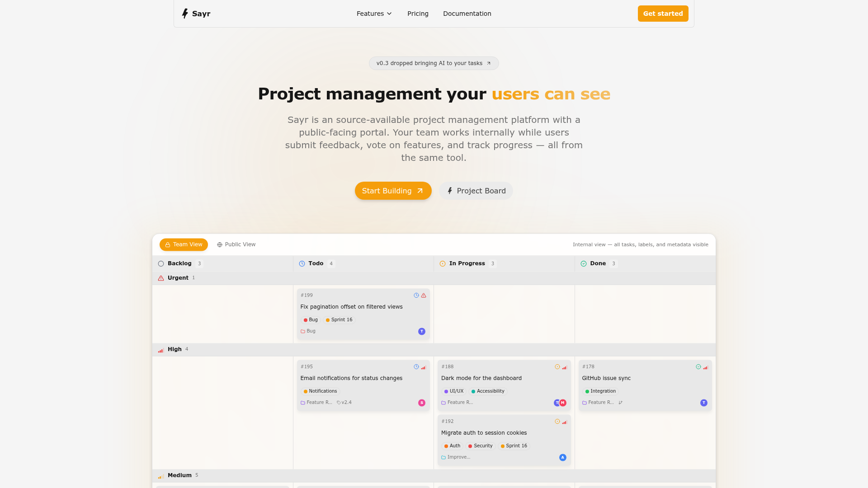
Task: Click the In Progress status icon
Action: click(x=443, y=264)
